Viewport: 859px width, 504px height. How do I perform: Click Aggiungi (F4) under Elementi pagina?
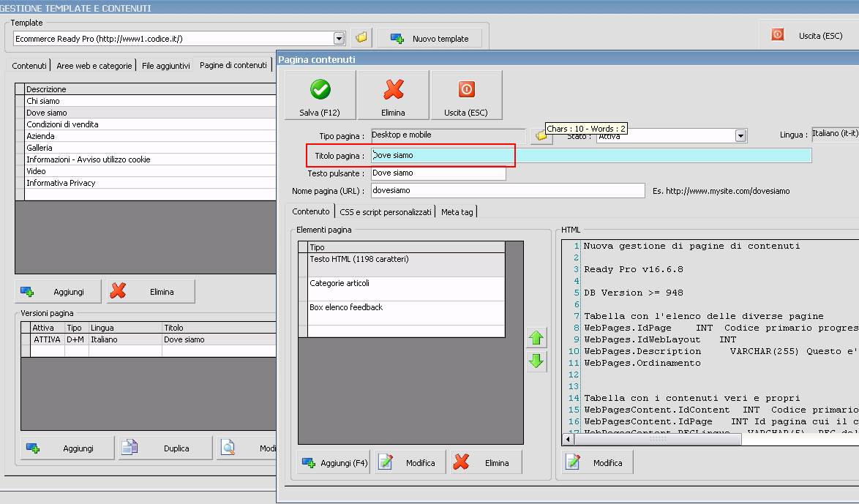pos(334,462)
